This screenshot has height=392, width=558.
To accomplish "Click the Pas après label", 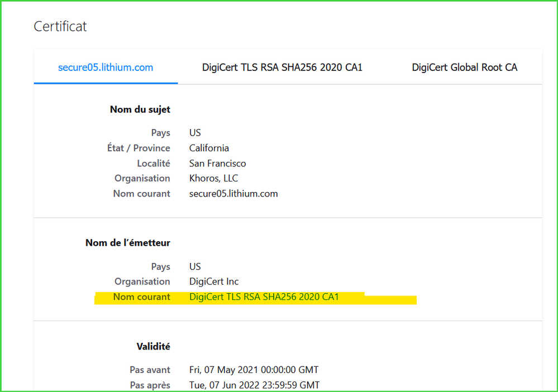I will (150, 385).
